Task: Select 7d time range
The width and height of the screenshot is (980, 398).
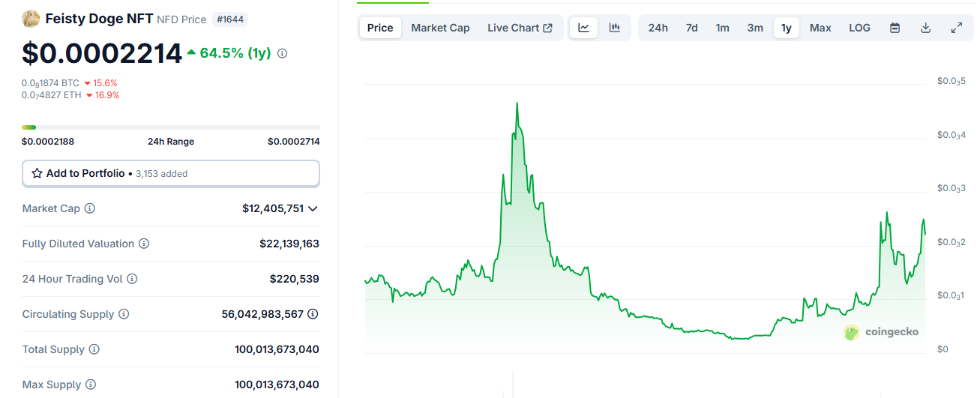Action: 691,28
